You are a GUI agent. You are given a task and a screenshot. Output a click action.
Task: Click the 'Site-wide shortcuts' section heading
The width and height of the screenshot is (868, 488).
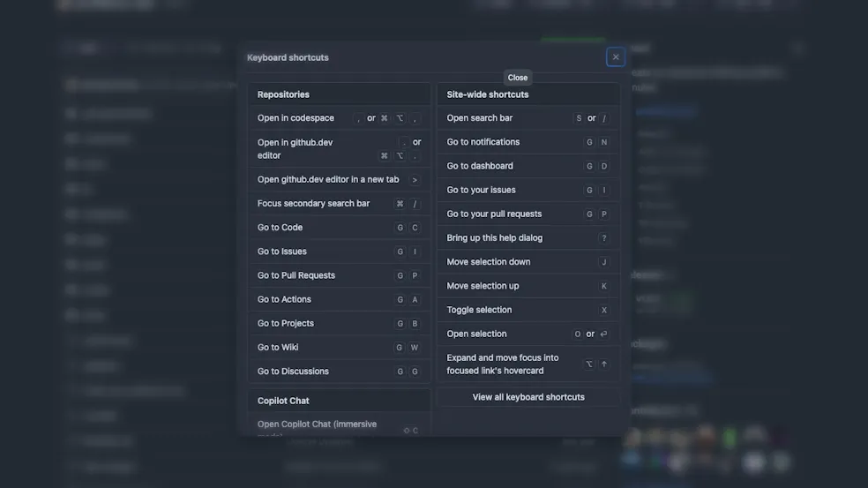(487, 94)
